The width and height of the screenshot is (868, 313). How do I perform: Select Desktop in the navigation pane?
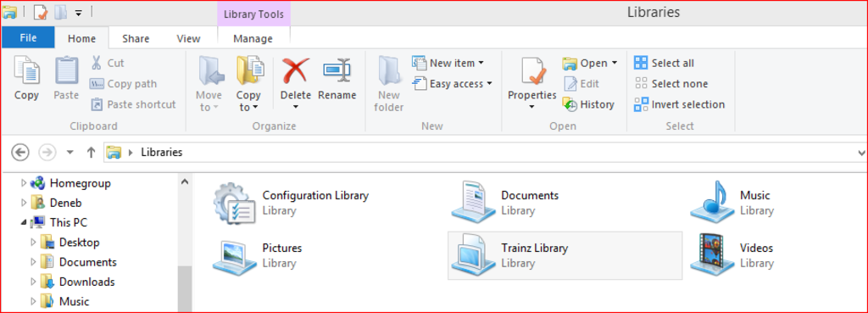79,242
